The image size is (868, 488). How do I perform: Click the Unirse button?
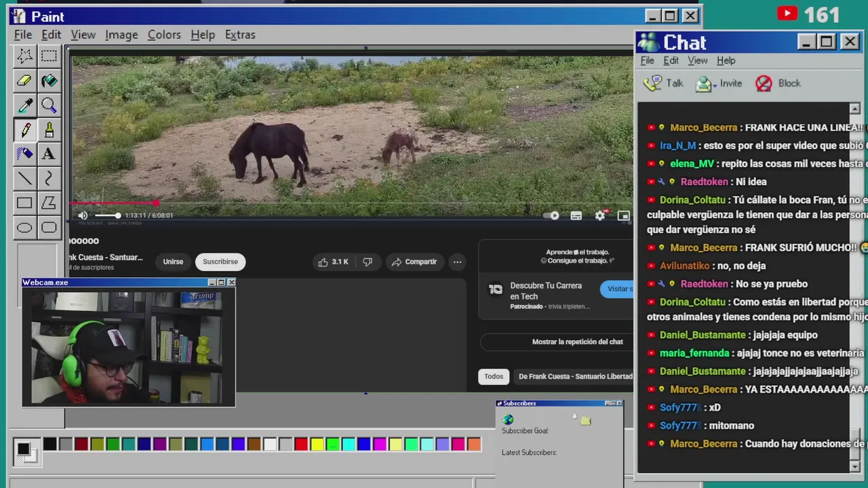pyautogui.click(x=173, y=262)
